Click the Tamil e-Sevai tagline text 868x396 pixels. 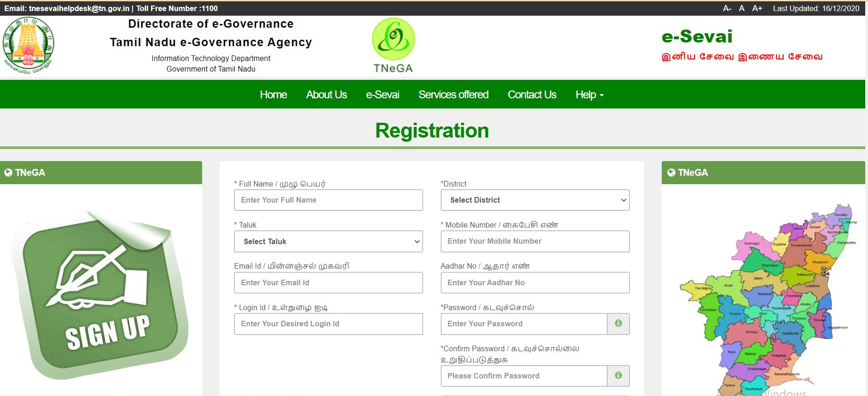(x=742, y=57)
